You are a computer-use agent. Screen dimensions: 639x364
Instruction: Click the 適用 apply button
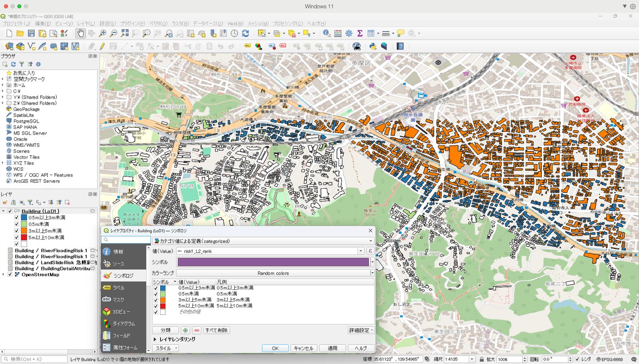pyautogui.click(x=332, y=348)
